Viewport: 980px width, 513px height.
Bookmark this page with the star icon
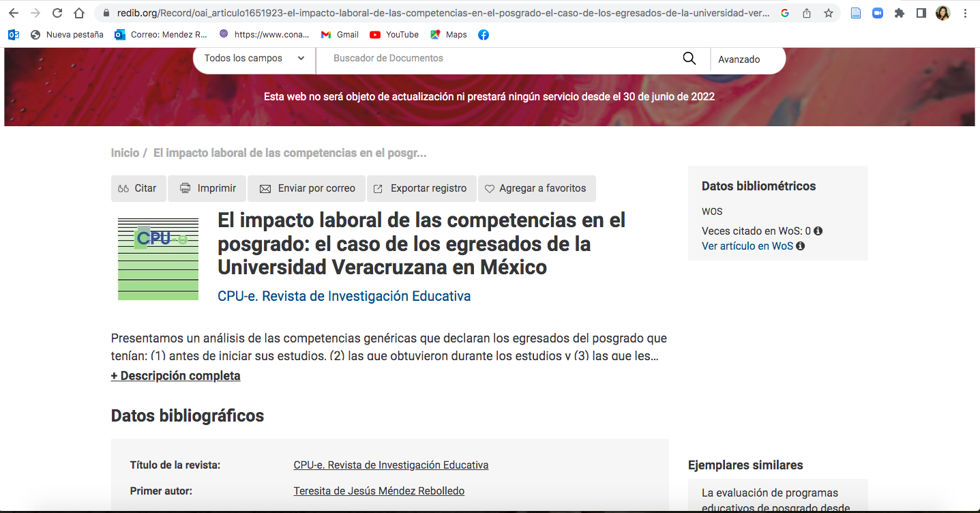[829, 13]
